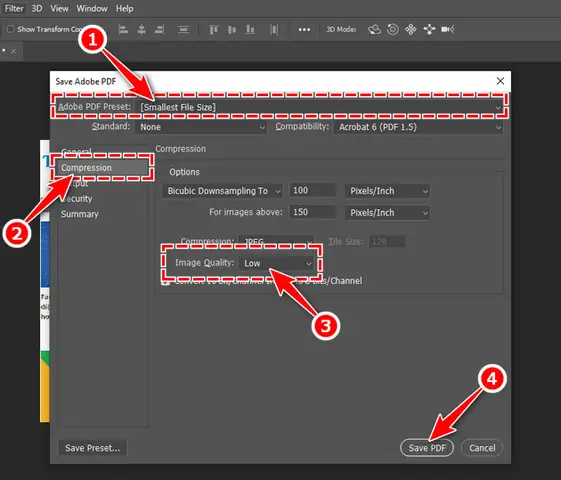
Task: Click the Options group label
Action: 184,172
